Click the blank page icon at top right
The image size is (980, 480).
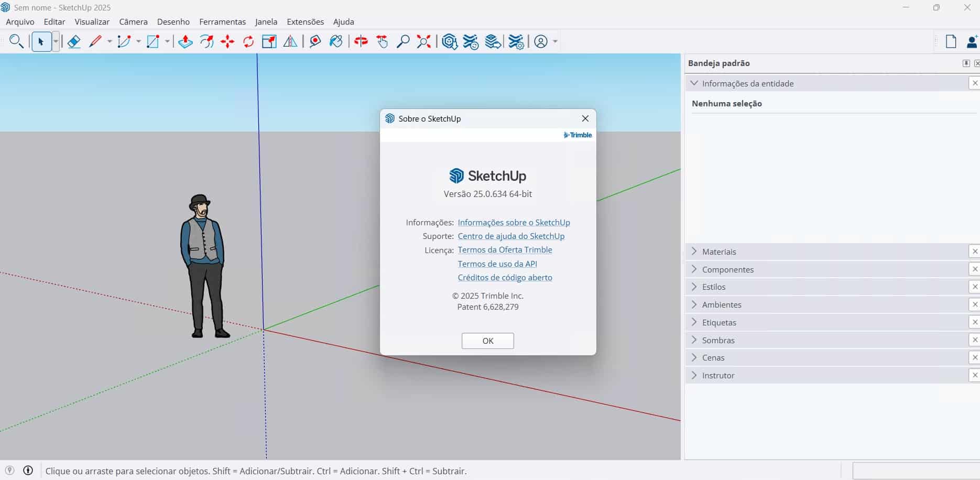951,41
